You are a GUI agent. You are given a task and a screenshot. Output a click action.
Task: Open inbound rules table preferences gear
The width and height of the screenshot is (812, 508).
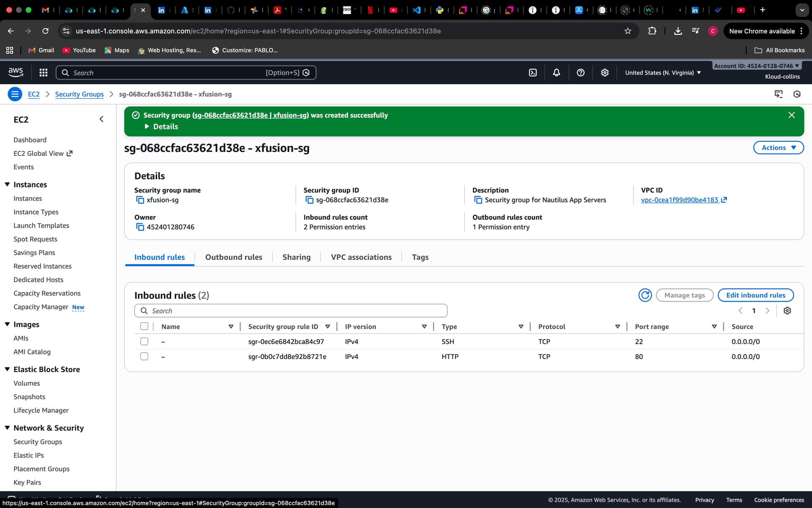click(787, 311)
